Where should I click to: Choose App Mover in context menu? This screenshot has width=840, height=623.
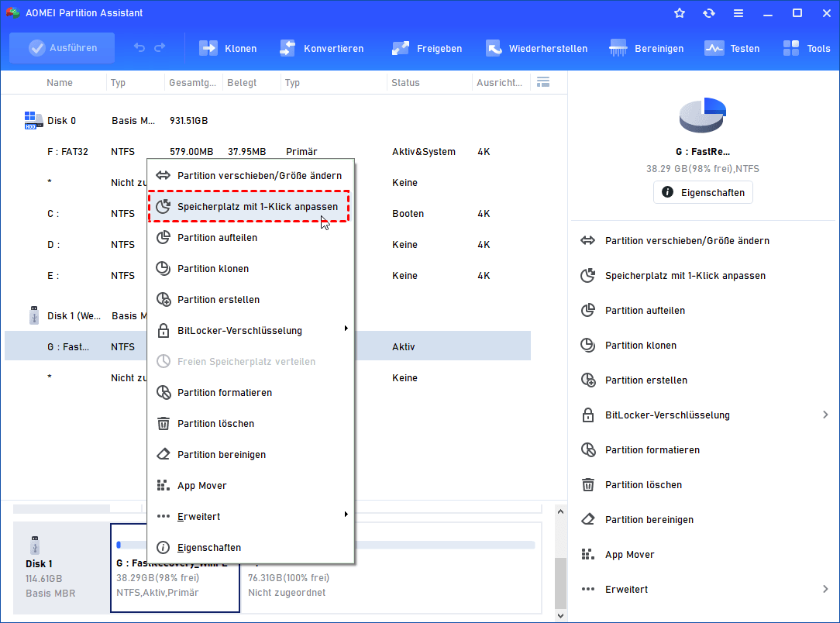click(250, 486)
